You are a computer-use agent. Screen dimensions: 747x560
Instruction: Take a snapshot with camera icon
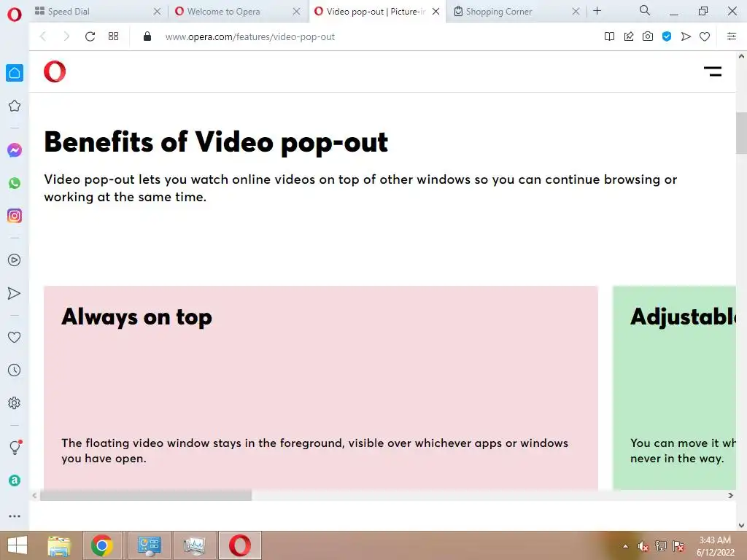coord(648,36)
